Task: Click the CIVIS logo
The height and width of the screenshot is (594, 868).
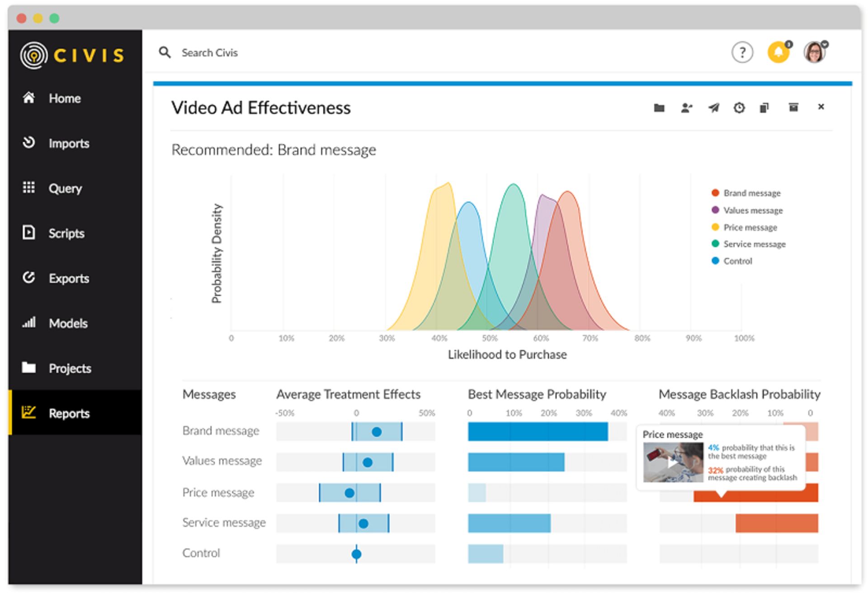Action: tap(72, 55)
